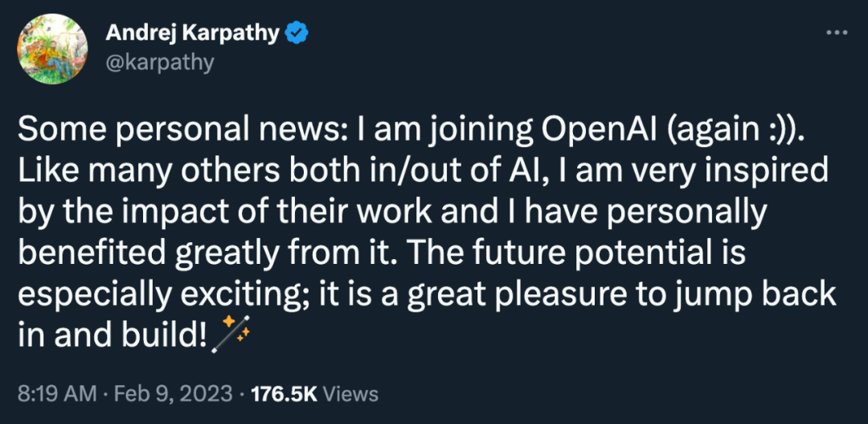Click the 8:19 AM timestamp
Screen dimensions: 868x424
click(58, 394)
